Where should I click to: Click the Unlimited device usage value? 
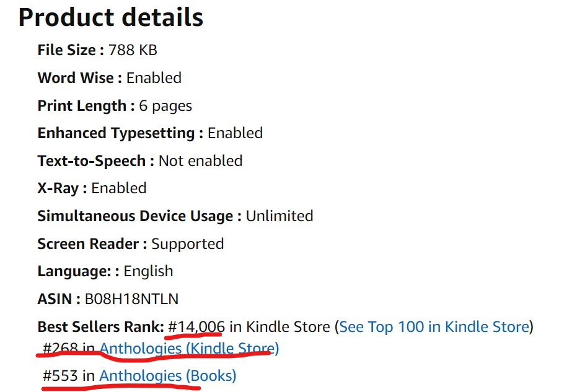[x=279, y=216]
